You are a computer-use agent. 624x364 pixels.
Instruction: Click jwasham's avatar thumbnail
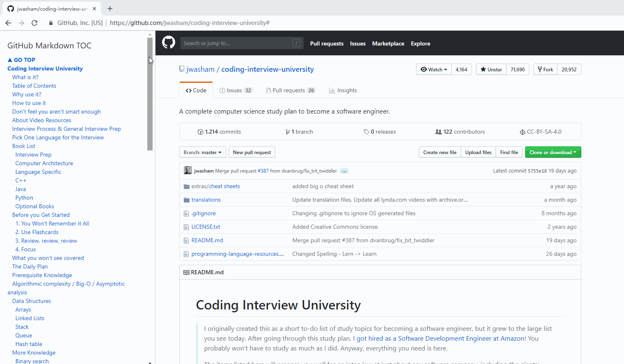pyautogui.click(x=188, y=171)
